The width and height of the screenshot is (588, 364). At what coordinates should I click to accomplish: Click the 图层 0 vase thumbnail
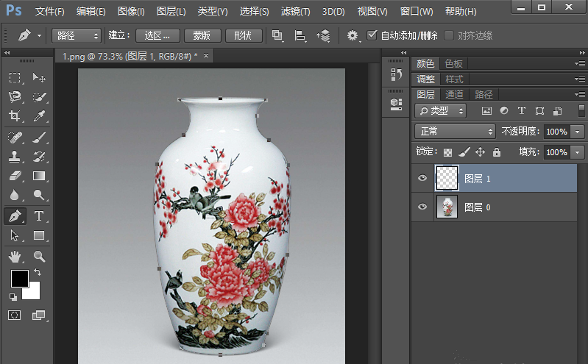[x=447, y=207]
